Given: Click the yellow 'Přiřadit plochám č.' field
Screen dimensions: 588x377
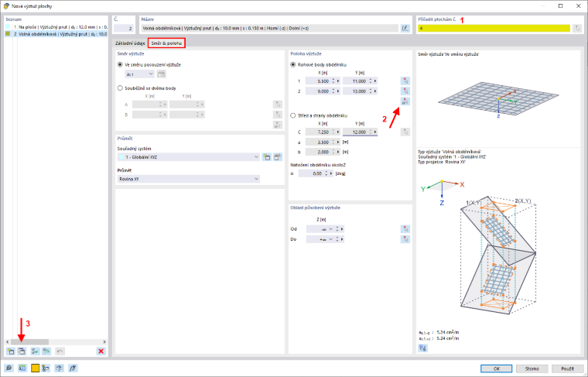Looking at the screenshot, I should point(494,28).
